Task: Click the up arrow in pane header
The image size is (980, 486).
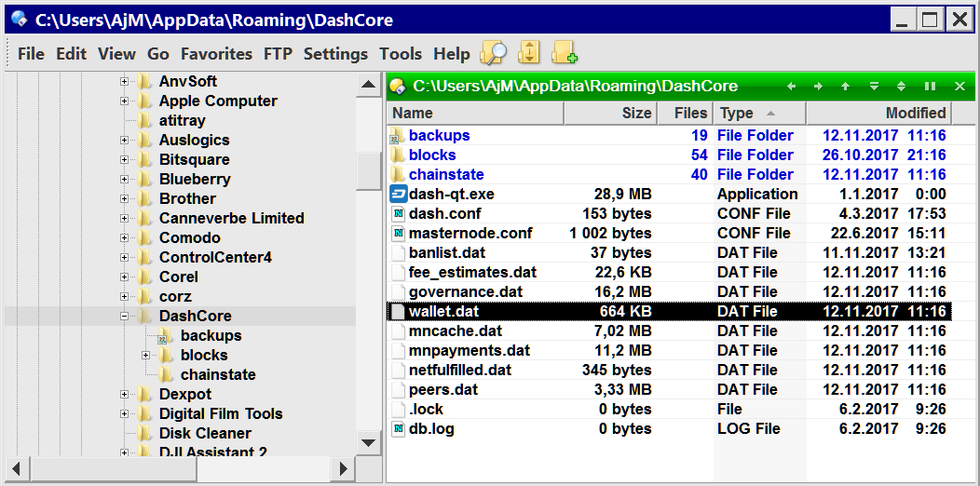Action: [x=846, y=87]
